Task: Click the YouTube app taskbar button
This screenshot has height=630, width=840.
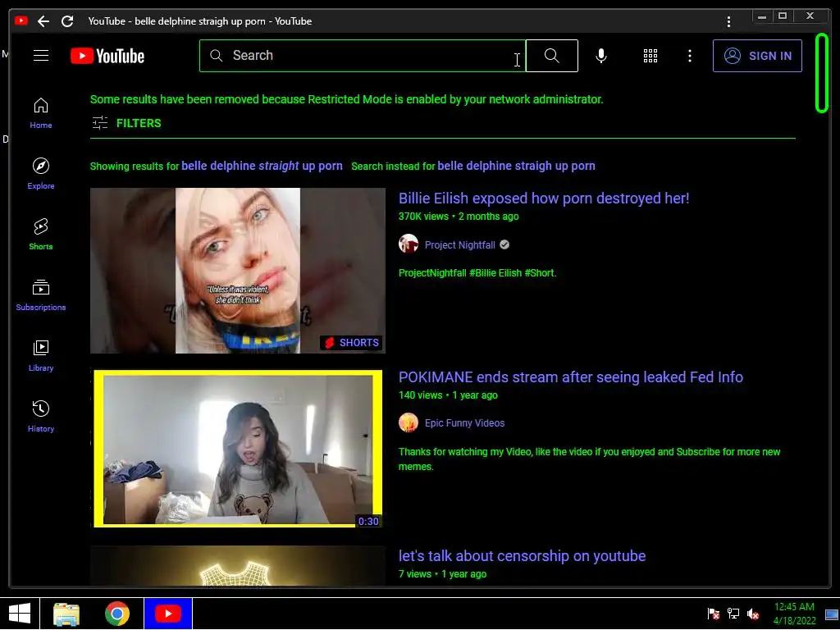Action: click(167, 614)
